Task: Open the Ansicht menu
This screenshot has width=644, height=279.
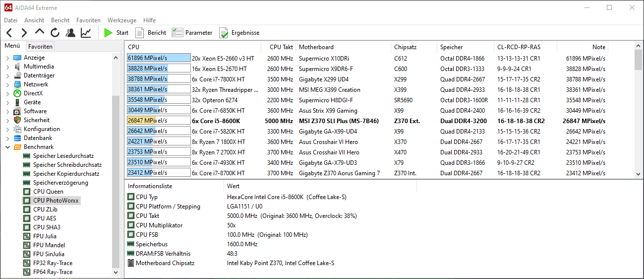Action: pyautogui.click(x=34, y=20)
